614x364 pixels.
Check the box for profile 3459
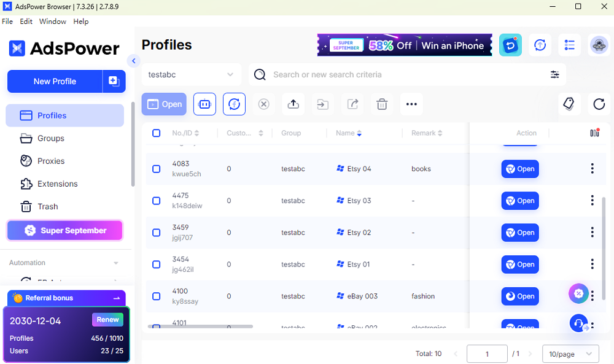156,233
